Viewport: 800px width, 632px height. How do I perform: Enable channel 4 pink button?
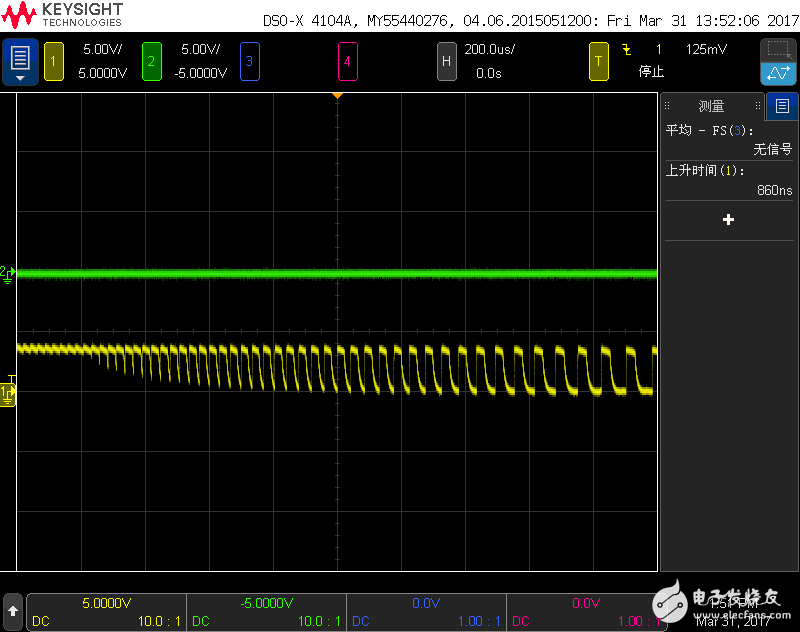(347, 61)
